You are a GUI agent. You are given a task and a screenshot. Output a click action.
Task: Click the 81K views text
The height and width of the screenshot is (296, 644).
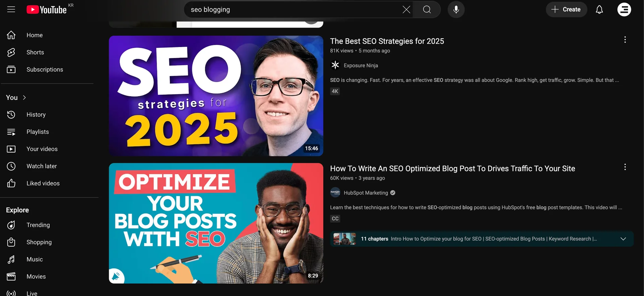click(341, 51)
